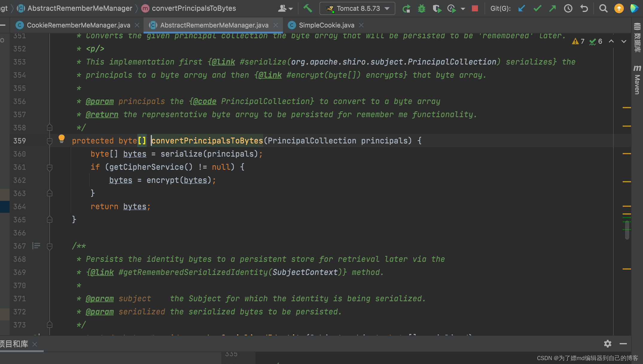Close the SimpleCookie.java tab
The image size is (643, 364).
361,25
